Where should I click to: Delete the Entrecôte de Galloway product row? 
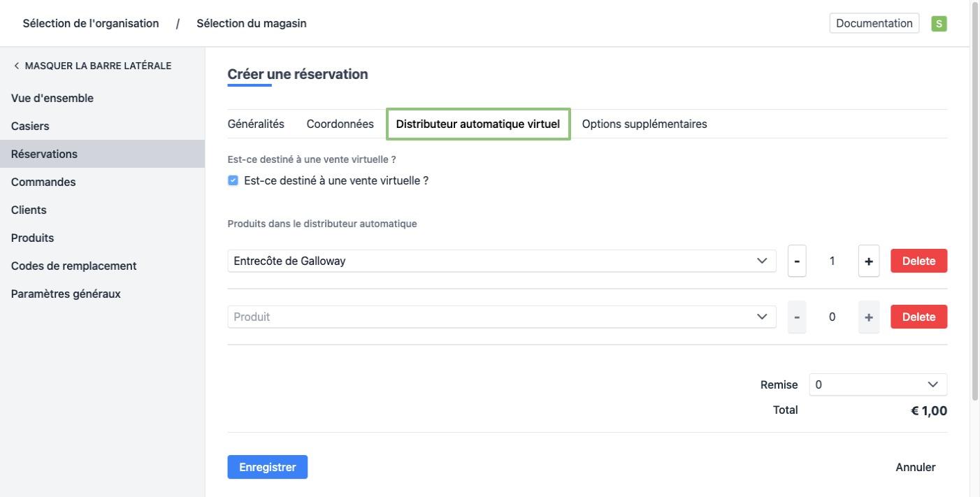[918, 261]
